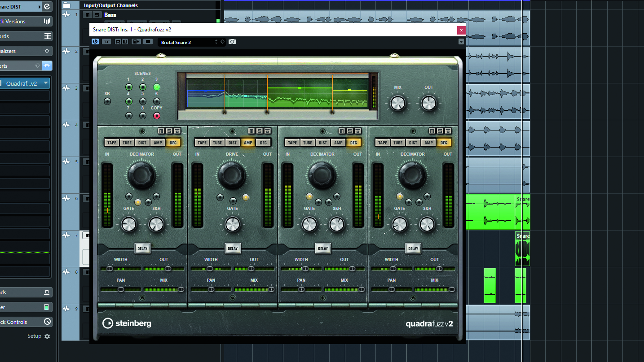This screenshot has width=644, height=362.
Task: Select scene 3 radio button
Action: tap(157, 87)
